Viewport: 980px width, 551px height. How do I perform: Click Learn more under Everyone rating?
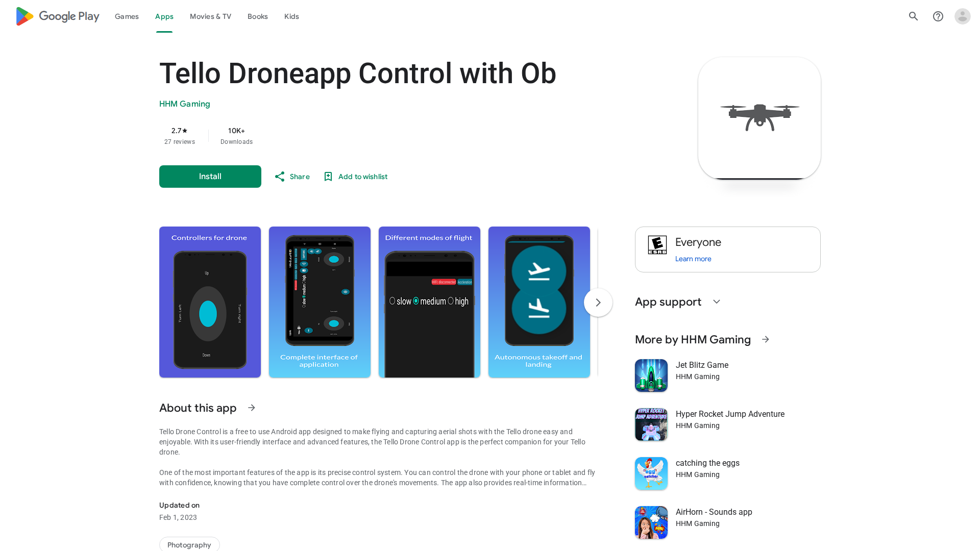(693, 259)
